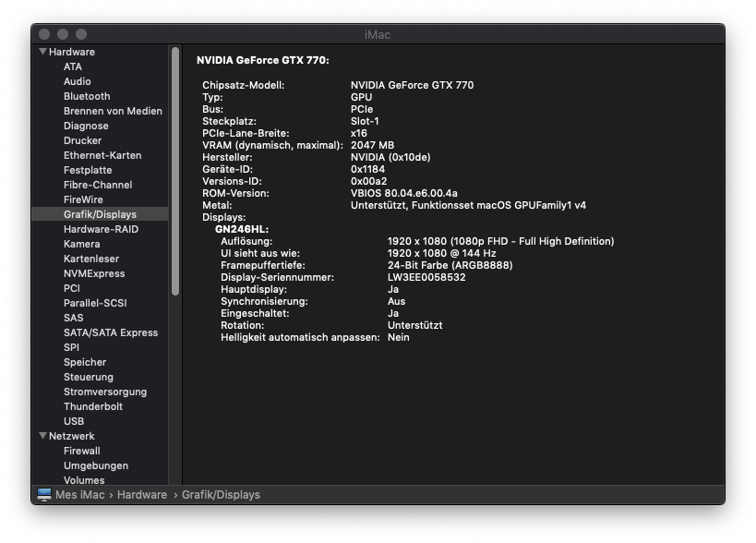Select Festplatte in the sidebar

pyautogui.click(x=88, y=170)
